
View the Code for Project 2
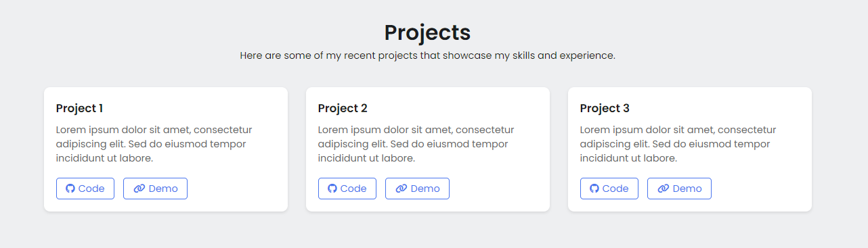347,189
